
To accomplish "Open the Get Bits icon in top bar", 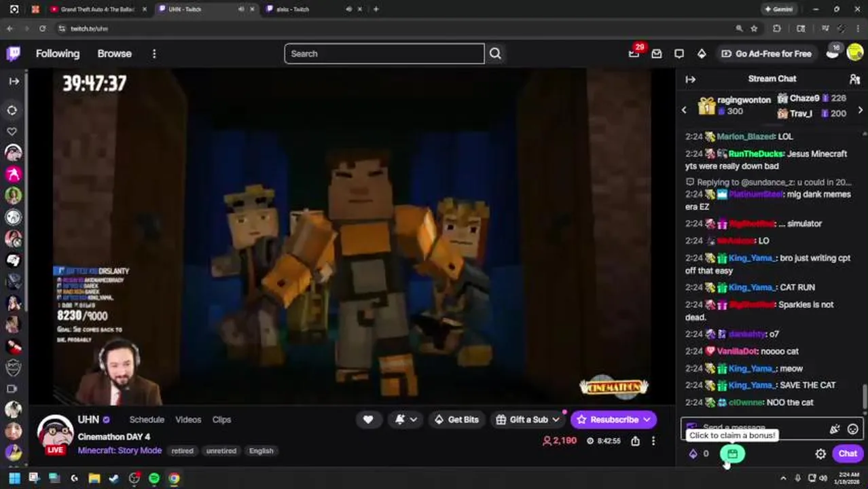I will pyautogui.click(x=702, y=54).
